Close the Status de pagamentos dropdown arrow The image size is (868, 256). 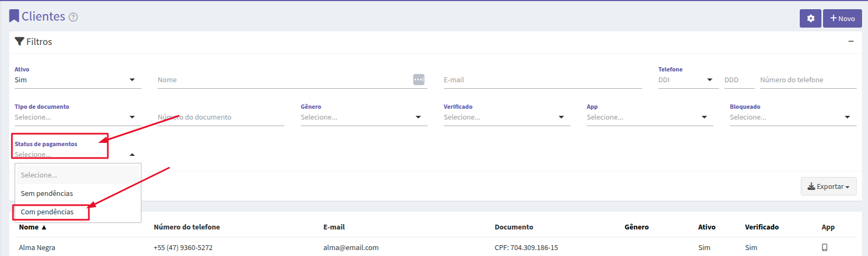132,155
